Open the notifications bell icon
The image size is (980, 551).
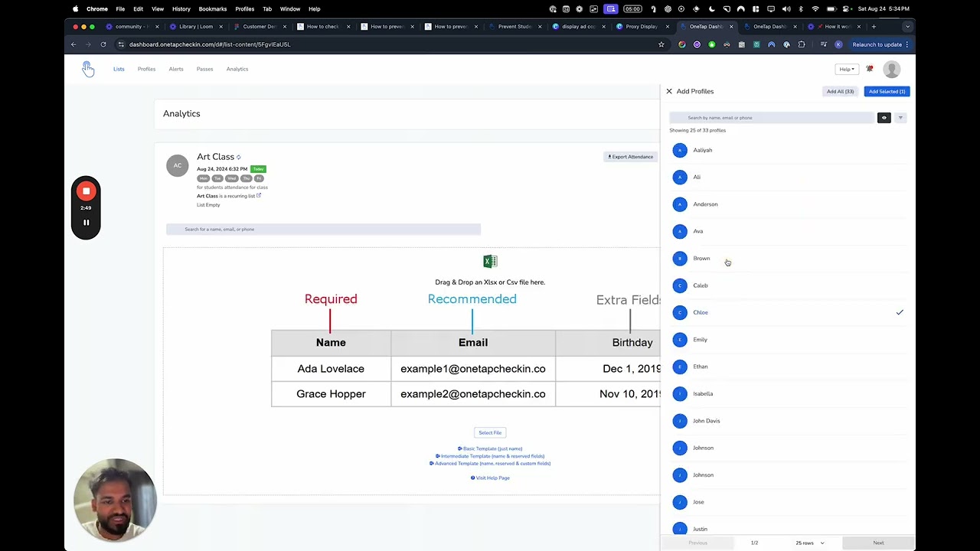click(870, 69)
